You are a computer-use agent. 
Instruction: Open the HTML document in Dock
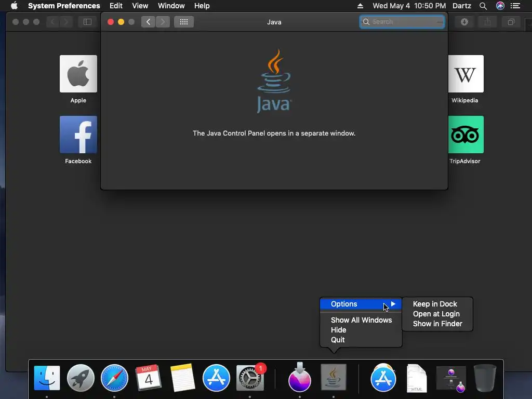coord(417,378)
